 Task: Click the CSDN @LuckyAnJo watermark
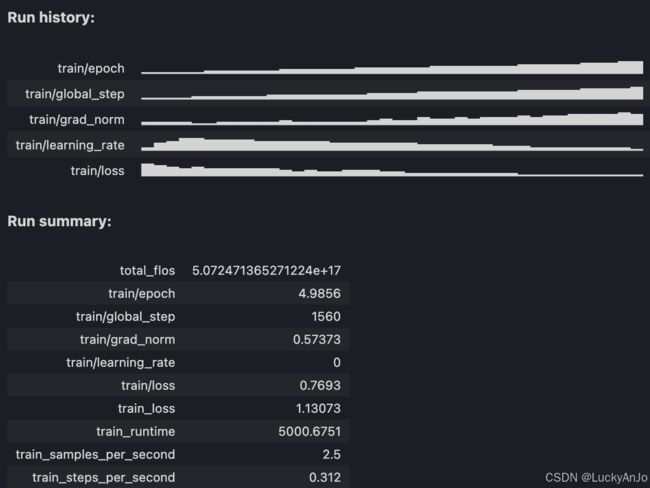click(596, 478)
